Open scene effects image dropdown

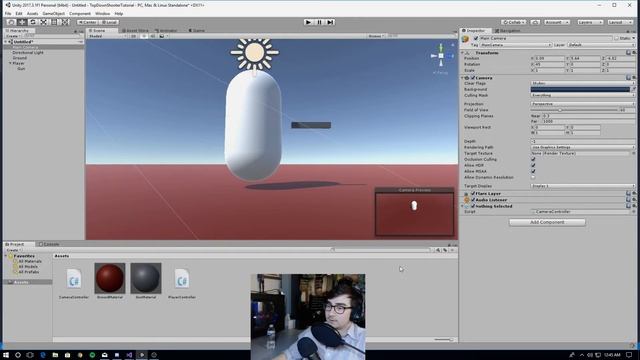tap(163, 36)
